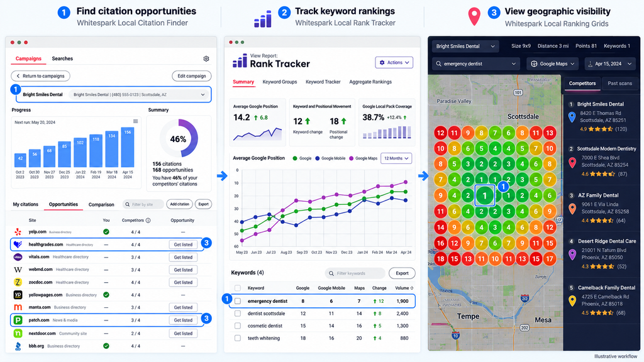Focus the Filter by site field
644x362 pixels.
[x=143, y=204]
